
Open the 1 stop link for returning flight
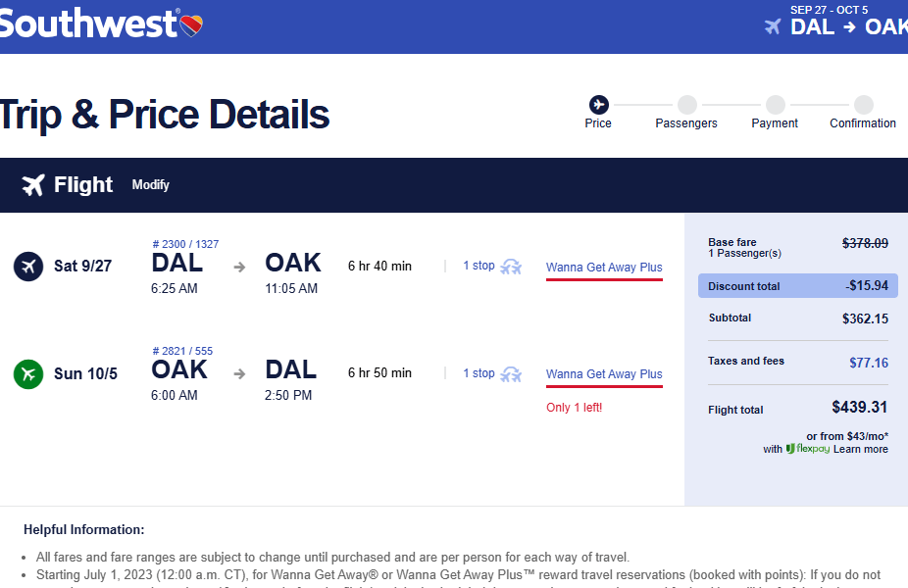click(479, 373)
